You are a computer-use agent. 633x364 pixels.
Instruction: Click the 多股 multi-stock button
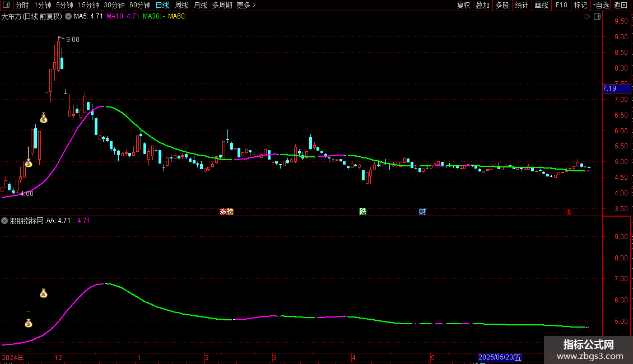click(502, 5)
